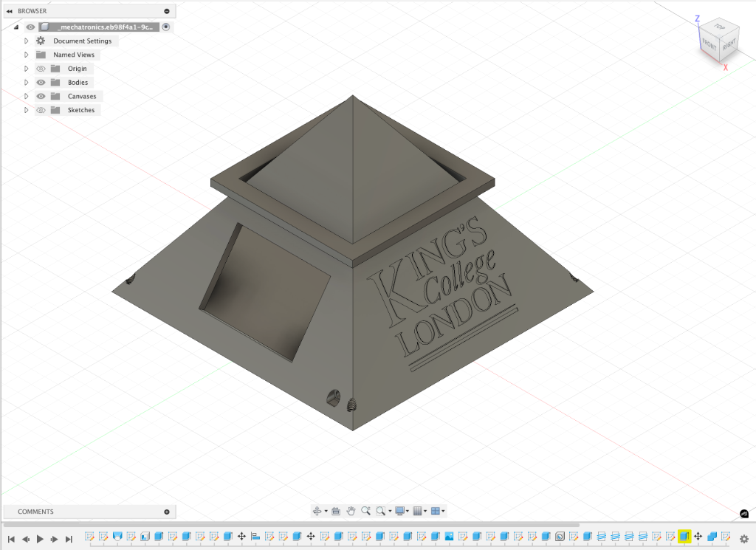Open the Display Settings dropdown
Viewport: 756px width, 550px height.
click(x=402, y=511)
